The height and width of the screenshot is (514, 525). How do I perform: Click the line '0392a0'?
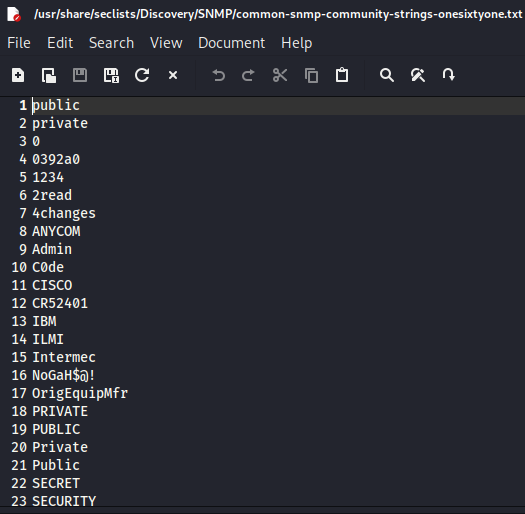(x=56, y=159)
